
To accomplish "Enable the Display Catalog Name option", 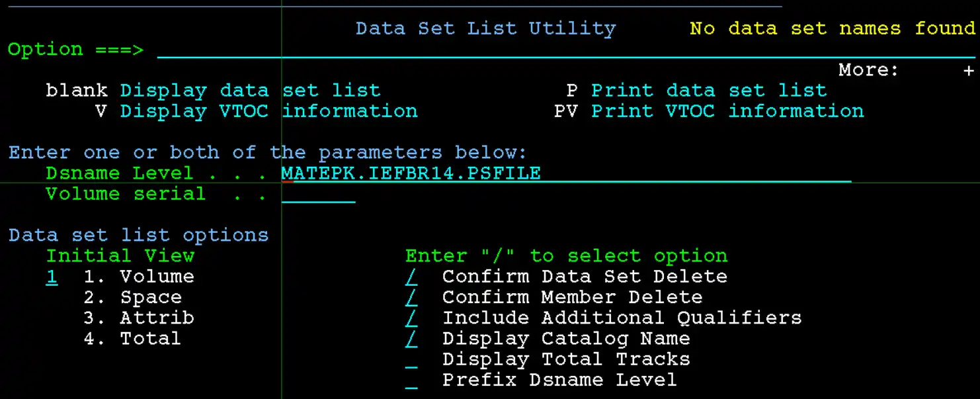I will click(x=411, y=338).
